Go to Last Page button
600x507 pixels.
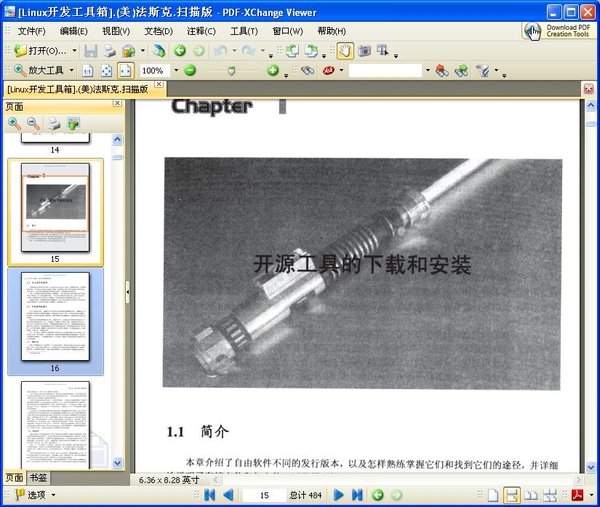pos(357,495)
